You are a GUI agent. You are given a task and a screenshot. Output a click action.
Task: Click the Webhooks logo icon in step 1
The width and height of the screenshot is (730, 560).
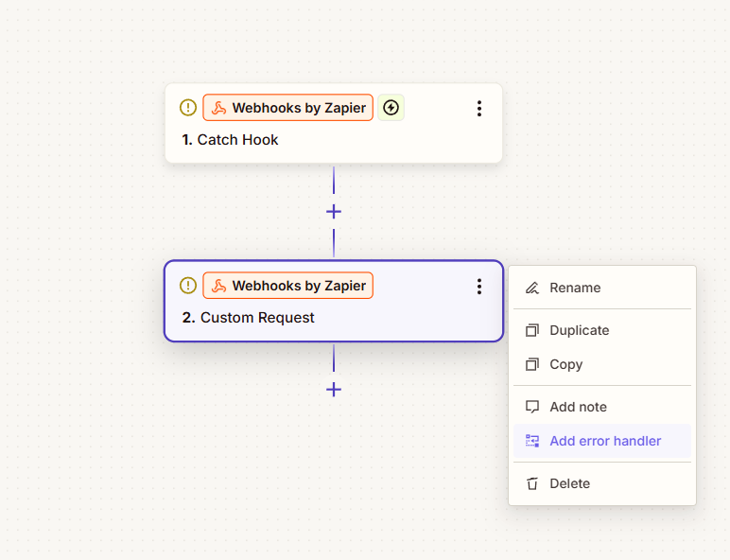coord(218,108)
